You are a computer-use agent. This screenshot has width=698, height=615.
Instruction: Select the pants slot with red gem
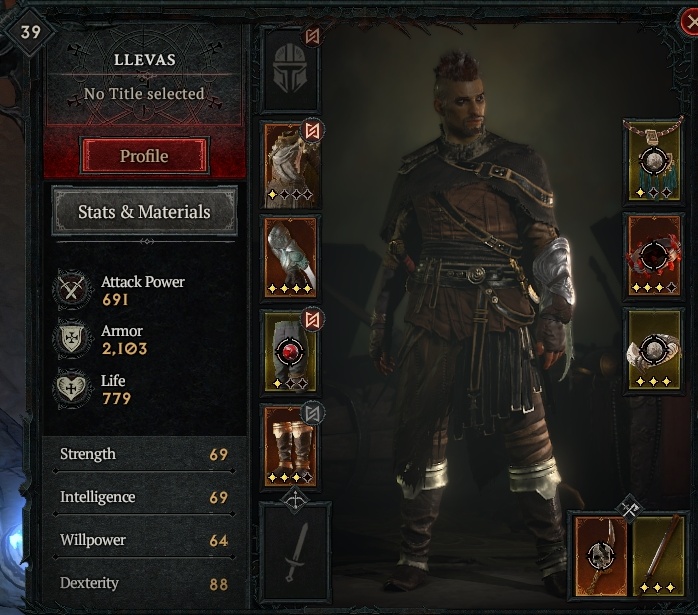coord(290,351)
